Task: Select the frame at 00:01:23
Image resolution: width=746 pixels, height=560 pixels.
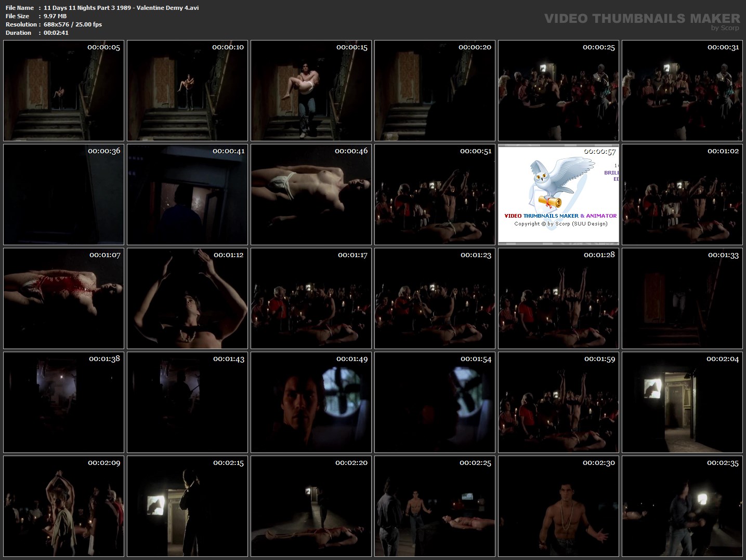Action: [x=435, y=298]
